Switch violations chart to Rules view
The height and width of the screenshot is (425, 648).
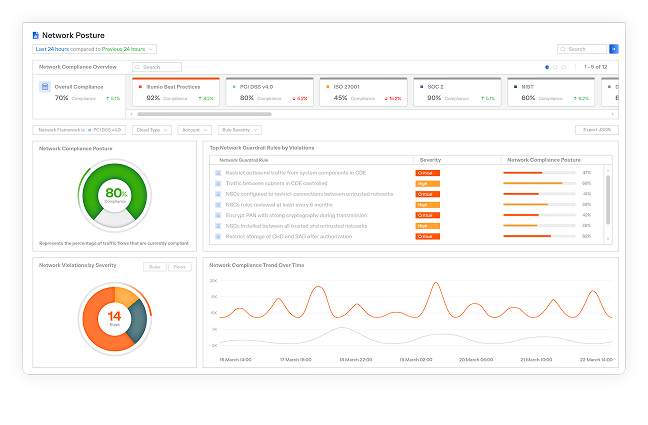(x=155, y=267)
